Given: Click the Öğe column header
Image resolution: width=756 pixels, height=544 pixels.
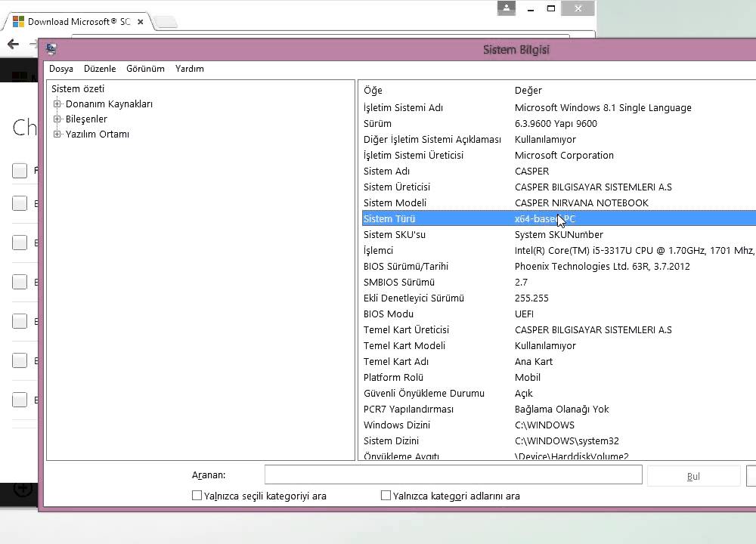Looking at the screenshot, I should [373, 90].
